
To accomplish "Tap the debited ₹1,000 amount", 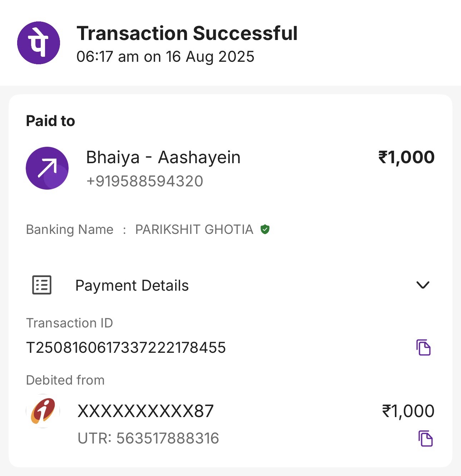I will 408,411.
